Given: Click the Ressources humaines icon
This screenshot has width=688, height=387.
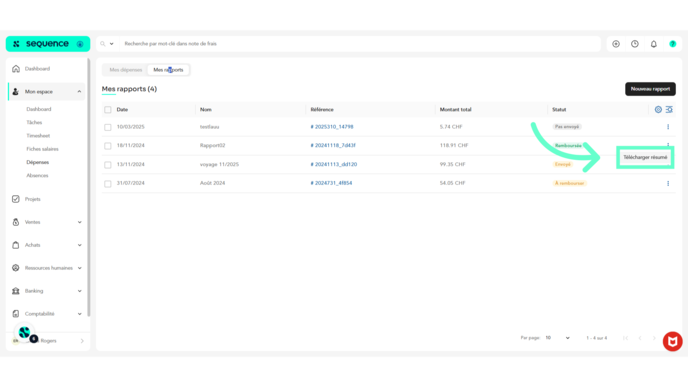Looking at the screenshot, I should [x=16, y=268].
